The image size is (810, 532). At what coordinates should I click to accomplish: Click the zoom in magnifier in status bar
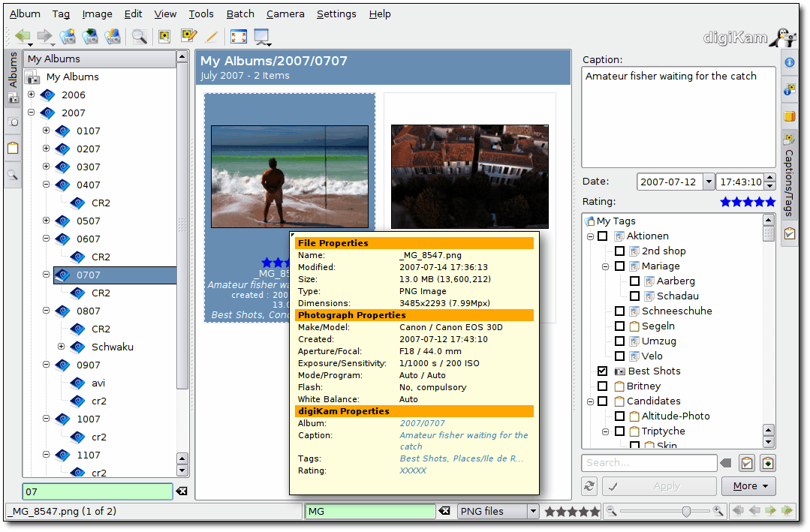tap(718, 511)
